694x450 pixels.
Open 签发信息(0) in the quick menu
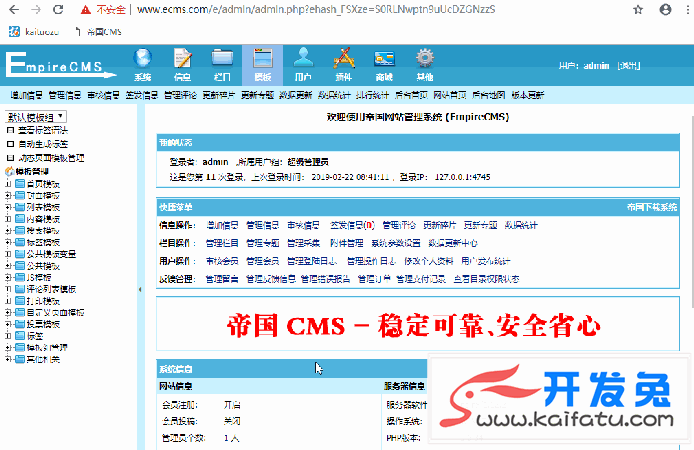[x=352, y=225]
